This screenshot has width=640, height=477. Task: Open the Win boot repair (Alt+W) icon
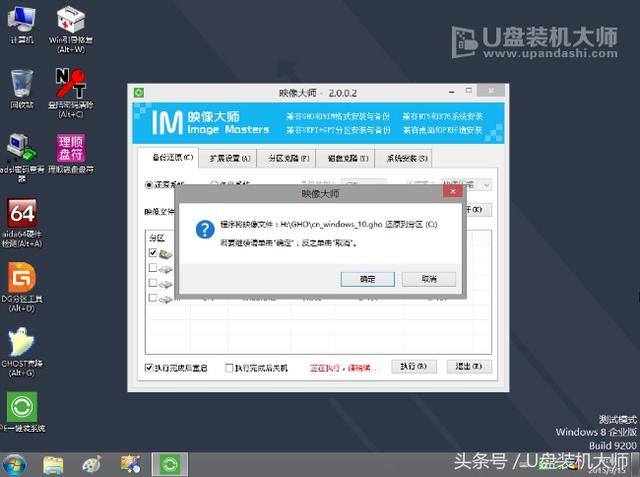(x=71, y=29)
